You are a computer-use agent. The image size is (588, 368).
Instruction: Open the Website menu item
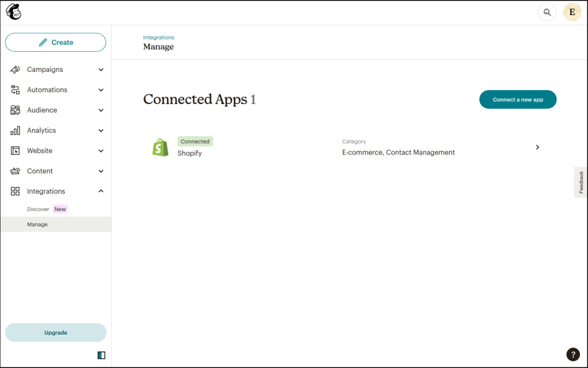[x=56, y=151]
